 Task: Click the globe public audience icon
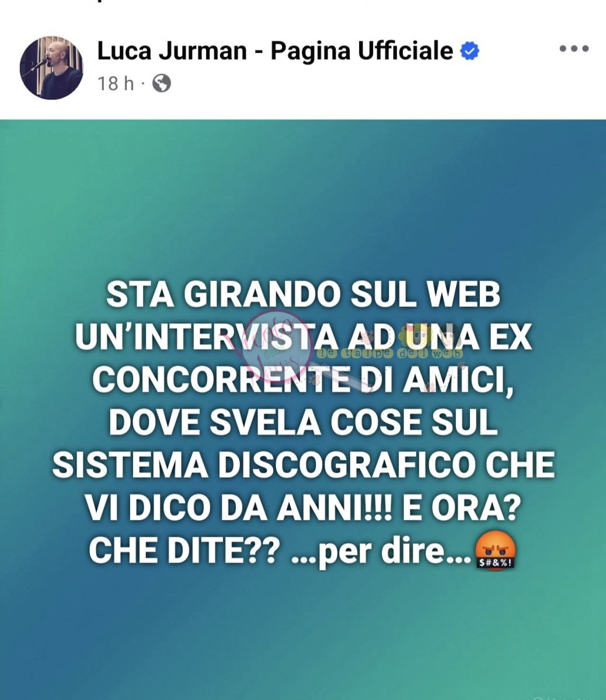(x=161, y=84)
